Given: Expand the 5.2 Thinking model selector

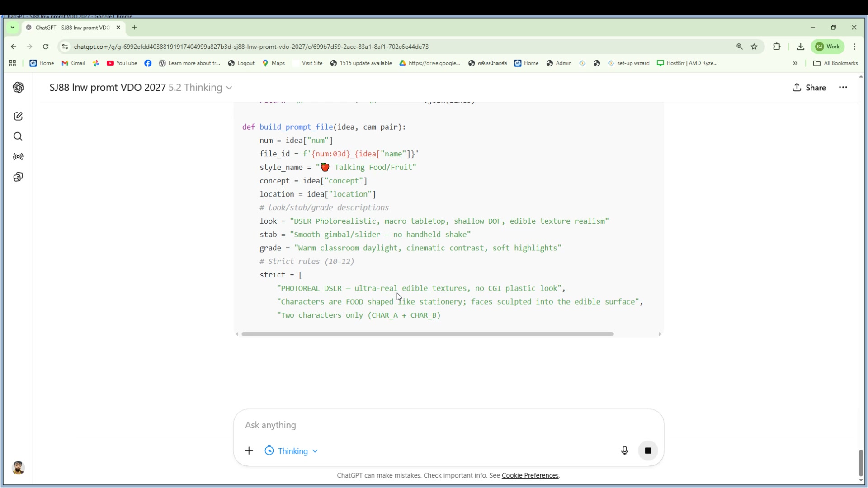Looking at the screenshot, I should tap(200, 88).
